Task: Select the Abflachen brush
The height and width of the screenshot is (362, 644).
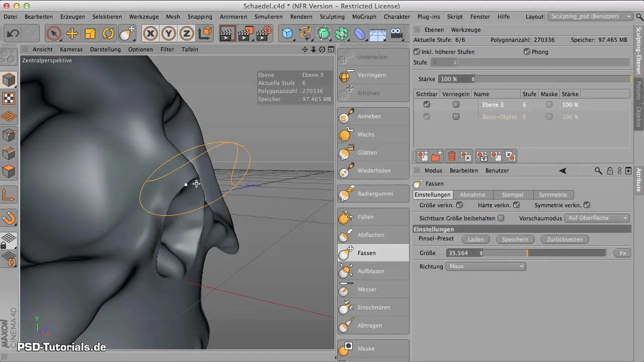Action: (373, 235)
